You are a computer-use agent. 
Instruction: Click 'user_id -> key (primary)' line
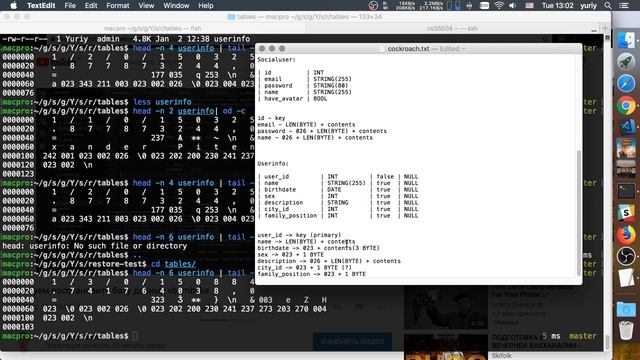299,235
